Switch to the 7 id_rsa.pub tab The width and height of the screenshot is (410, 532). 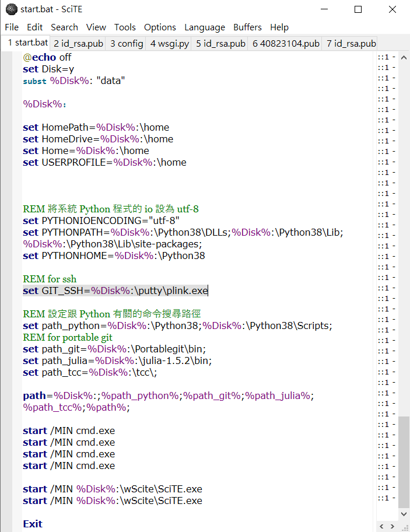click(x=351, y=43)
